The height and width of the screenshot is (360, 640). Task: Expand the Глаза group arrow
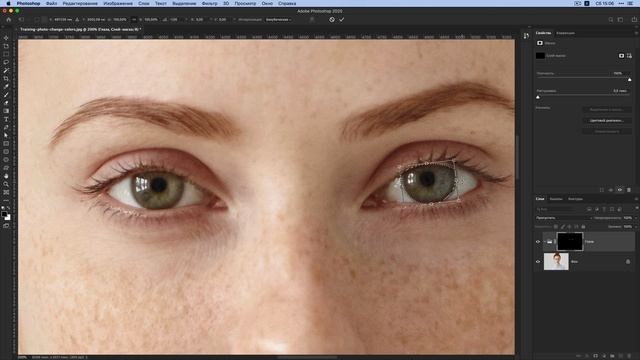click(x=544, y=242)
